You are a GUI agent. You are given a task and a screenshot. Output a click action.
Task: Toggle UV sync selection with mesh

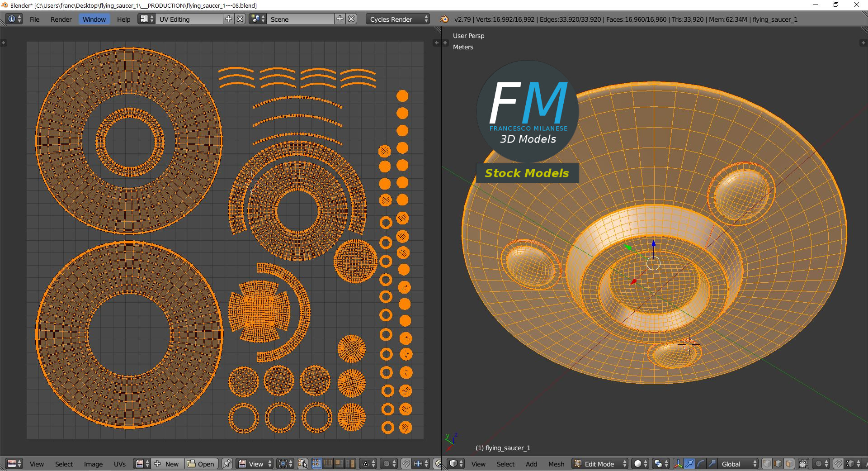302,464
